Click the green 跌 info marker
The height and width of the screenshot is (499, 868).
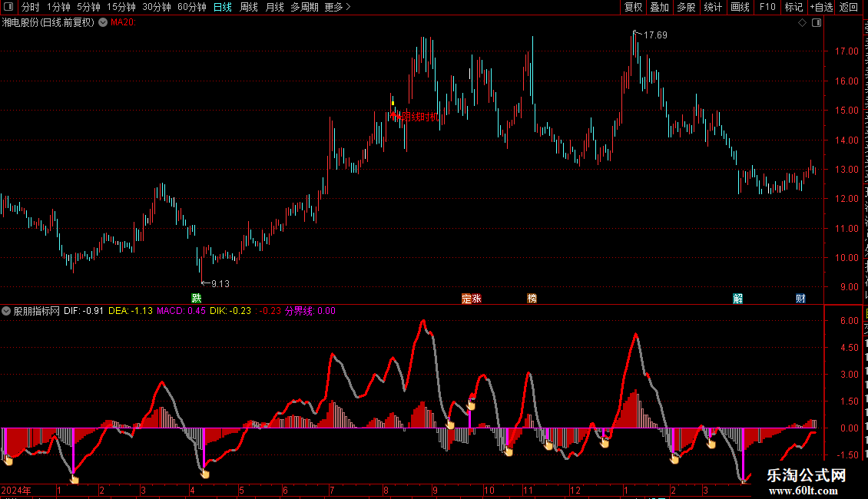pyautogui.click(x=197, y=299)
